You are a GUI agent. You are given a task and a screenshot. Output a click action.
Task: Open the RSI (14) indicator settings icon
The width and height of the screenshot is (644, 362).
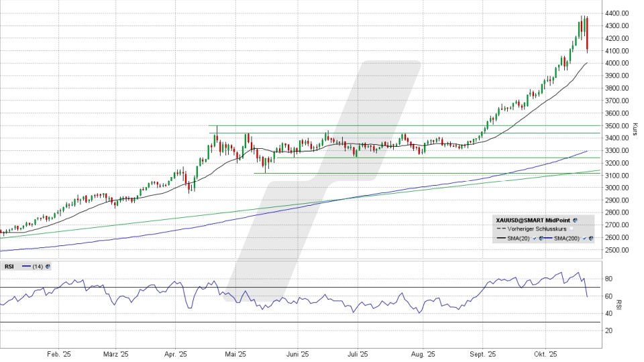pos(49,266)
